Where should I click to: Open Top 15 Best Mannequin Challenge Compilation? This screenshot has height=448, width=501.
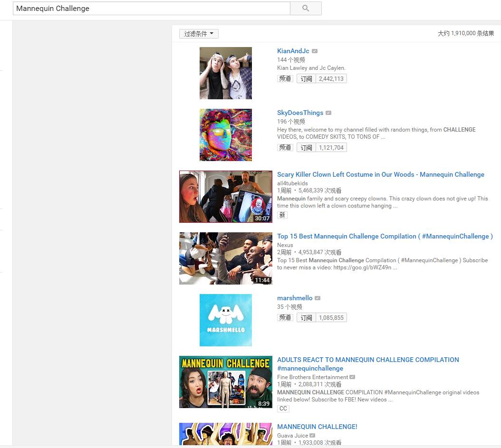click(x=385, y=236)
